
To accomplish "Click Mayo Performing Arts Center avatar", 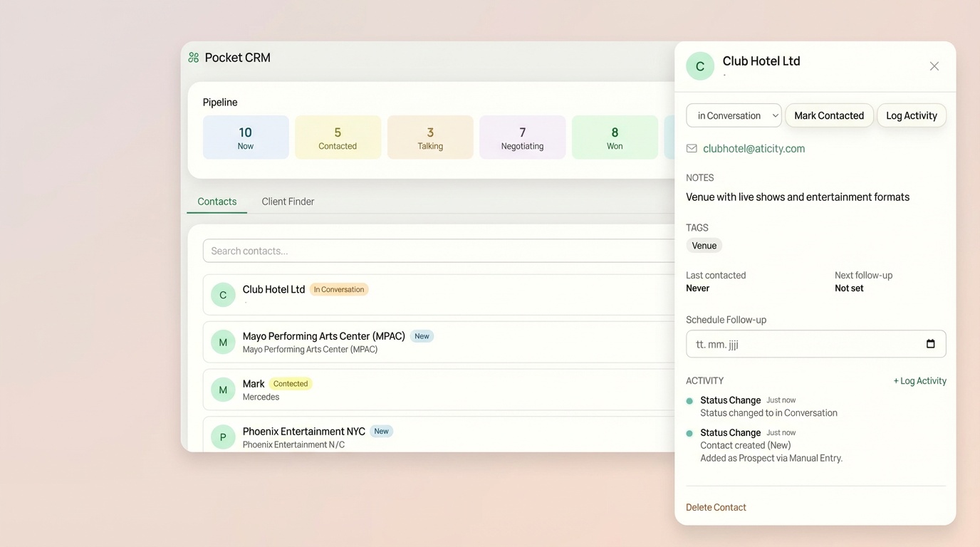I will pos(223,342).
